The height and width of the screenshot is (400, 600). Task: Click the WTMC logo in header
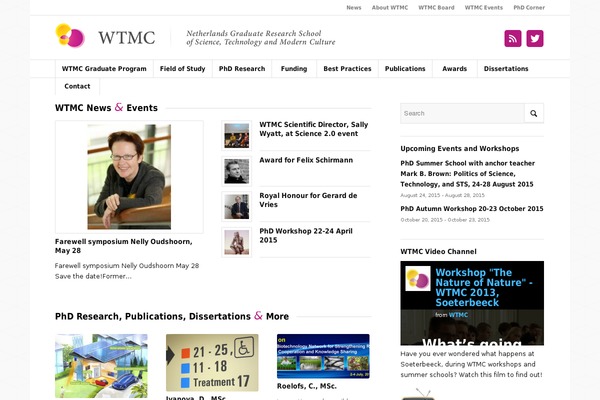[x=106, y=36]
